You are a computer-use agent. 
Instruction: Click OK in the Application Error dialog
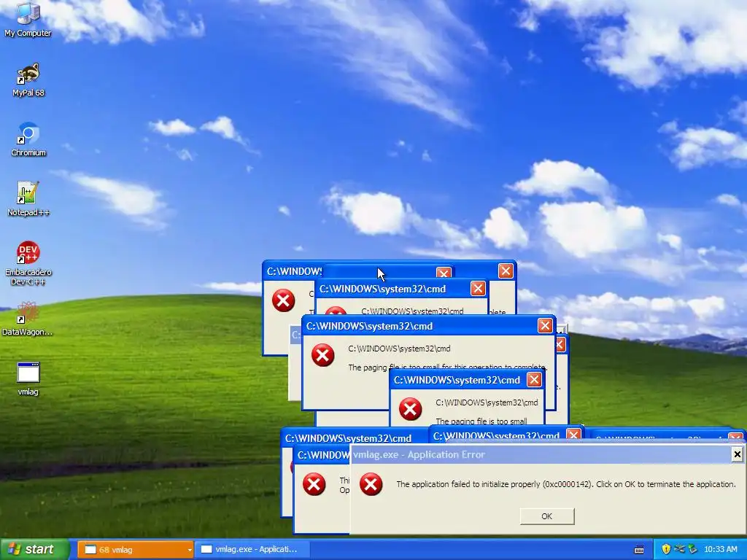pos(547,516)
